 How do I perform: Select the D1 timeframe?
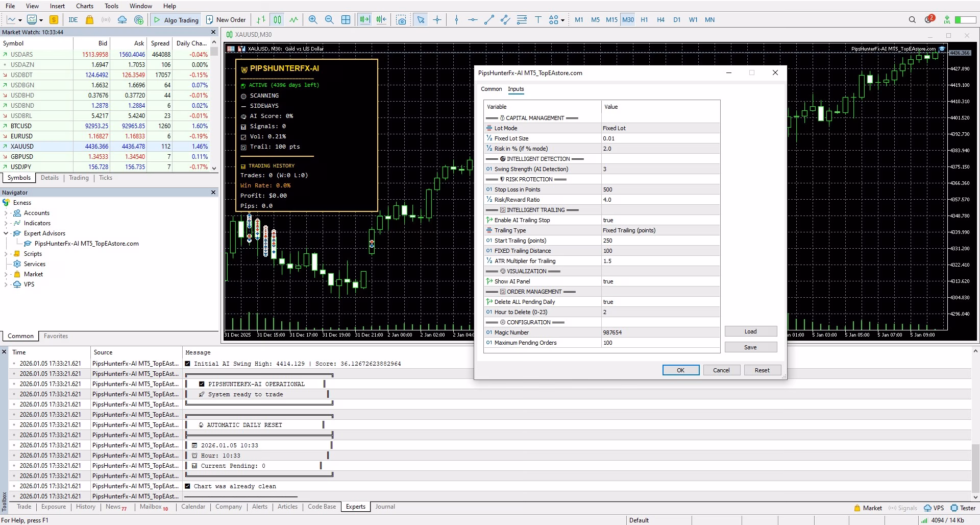click(677, 20)
